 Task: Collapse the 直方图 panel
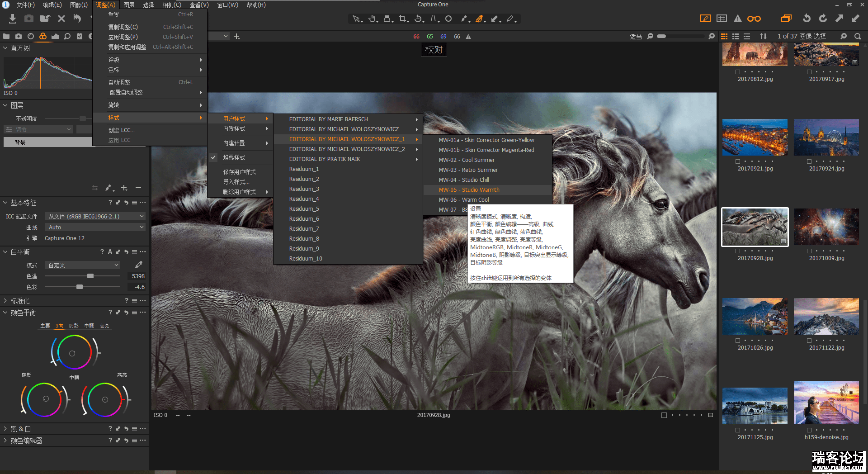pyautogui.click(x=5, y=48)
